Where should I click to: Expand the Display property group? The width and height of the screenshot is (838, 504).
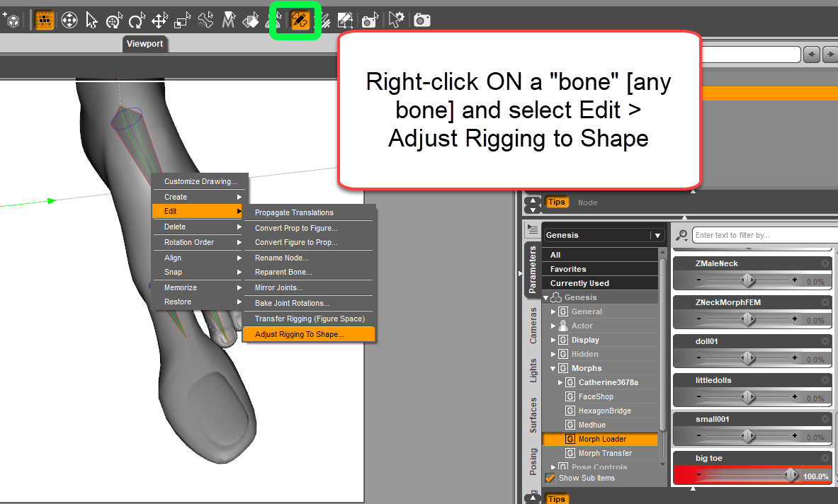(x=553, y=340)
